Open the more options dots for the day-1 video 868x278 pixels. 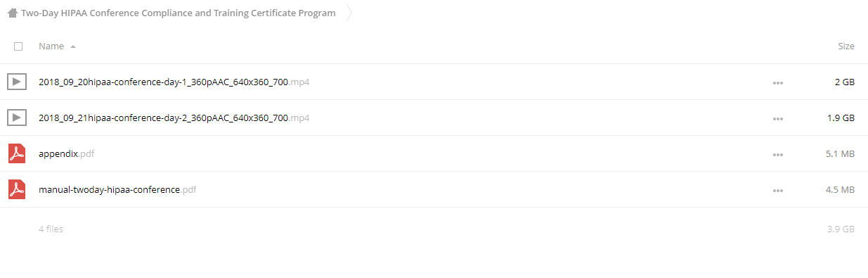[777, 82]
